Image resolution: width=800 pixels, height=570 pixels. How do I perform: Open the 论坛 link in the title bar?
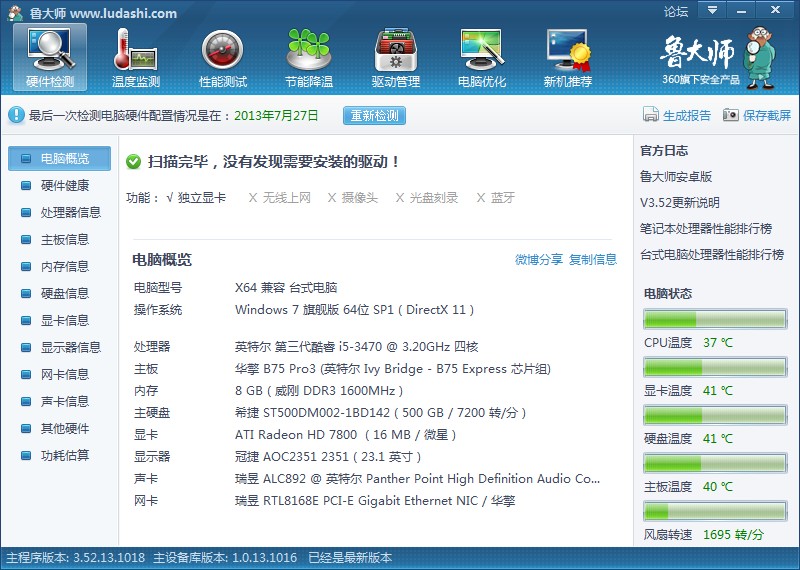click(x=676, y=11)
